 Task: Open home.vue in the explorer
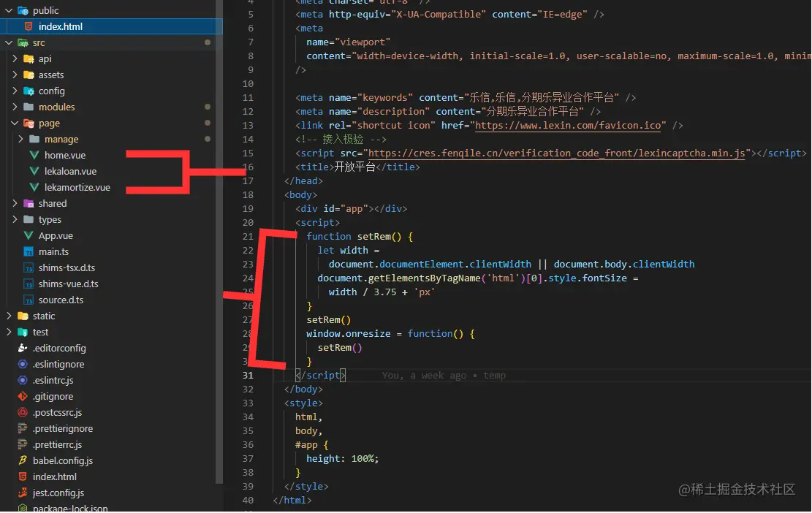(x=65, y=155)
